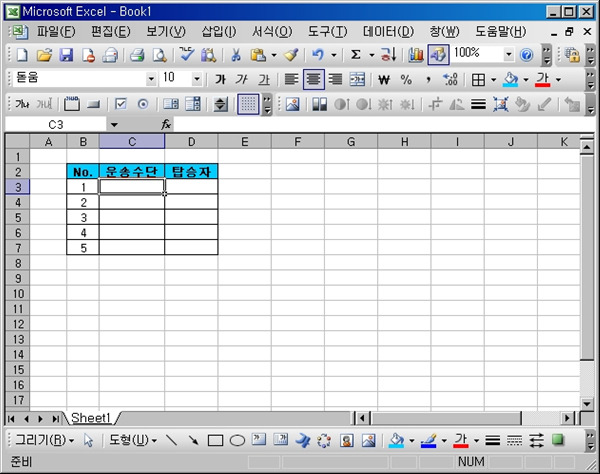Open the font size dropdown

(x=197, y=79)
